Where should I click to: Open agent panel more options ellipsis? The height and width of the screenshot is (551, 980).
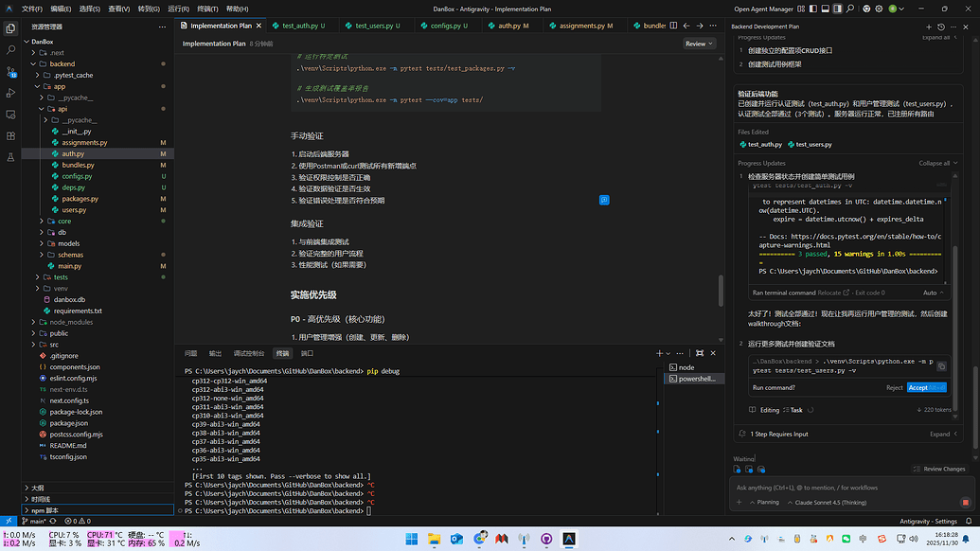coord(953,27)
